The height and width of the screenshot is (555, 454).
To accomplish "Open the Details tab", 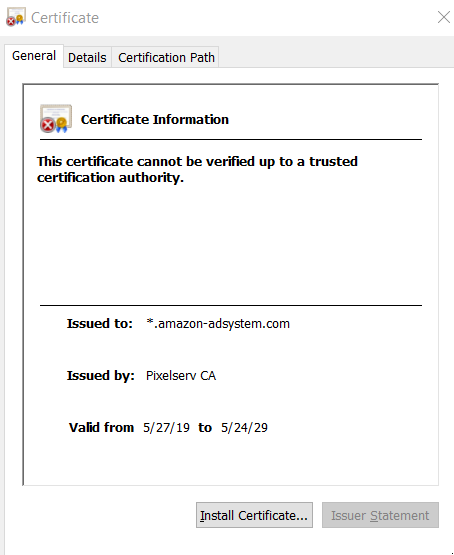I will pos(87,57).
